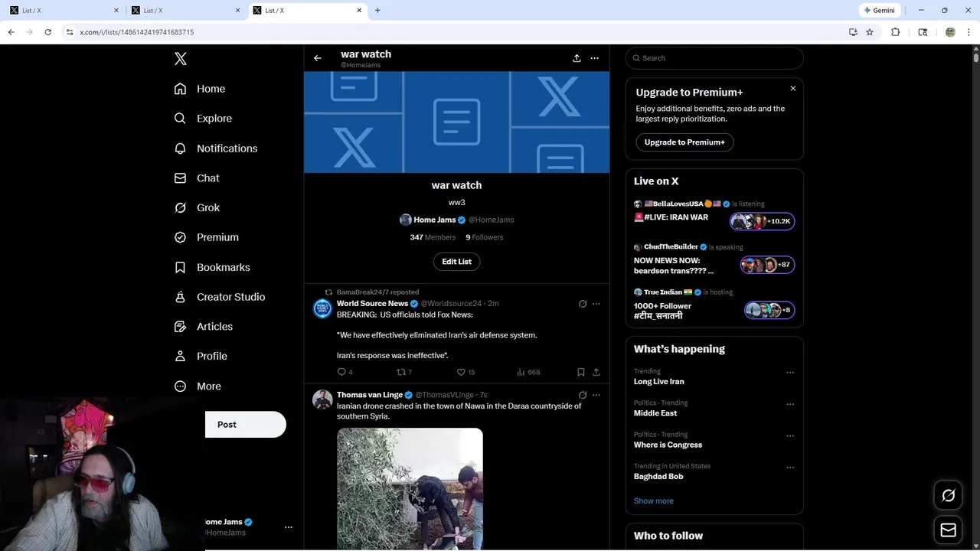Dismiss the Upgrade to Premium+ card
The width and height of the screenshot is (980, 551).
point(793,89)
